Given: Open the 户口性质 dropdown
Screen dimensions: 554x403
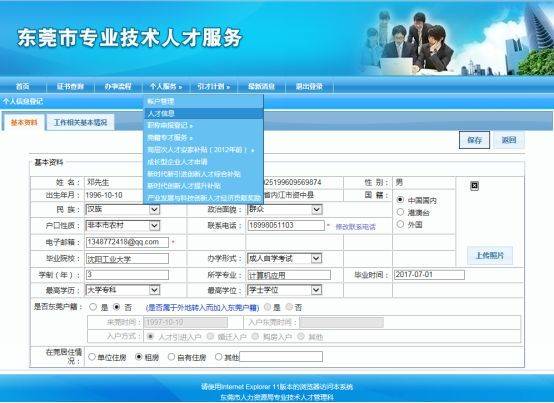Looking at the screenshot, I should click(x=123, y=225).
